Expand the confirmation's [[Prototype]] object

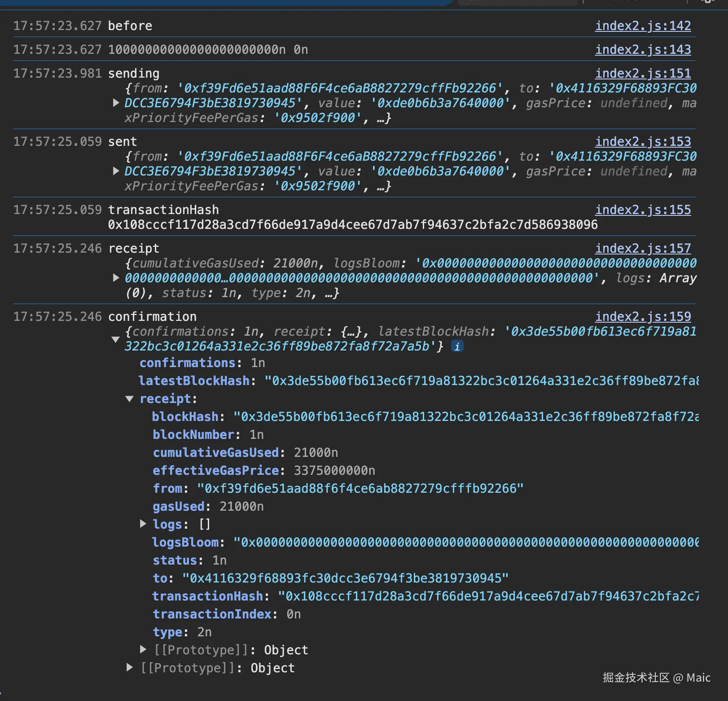point(130,667)
